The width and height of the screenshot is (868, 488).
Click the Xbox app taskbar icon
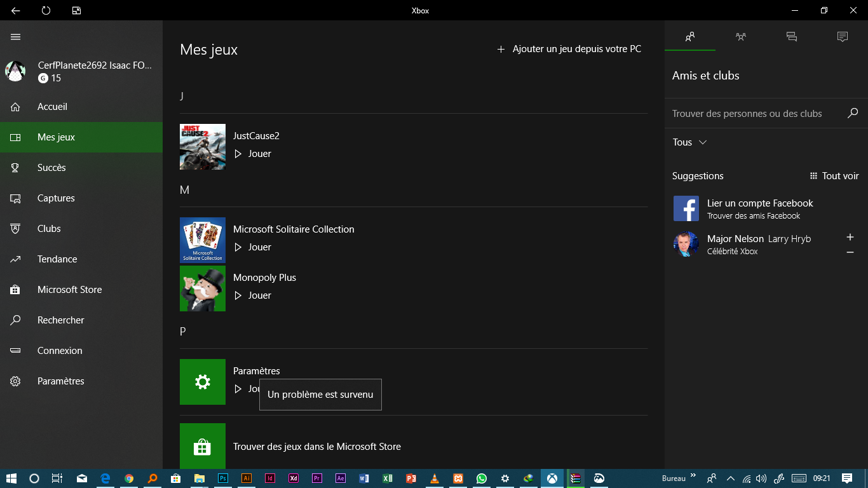point(552,478)
